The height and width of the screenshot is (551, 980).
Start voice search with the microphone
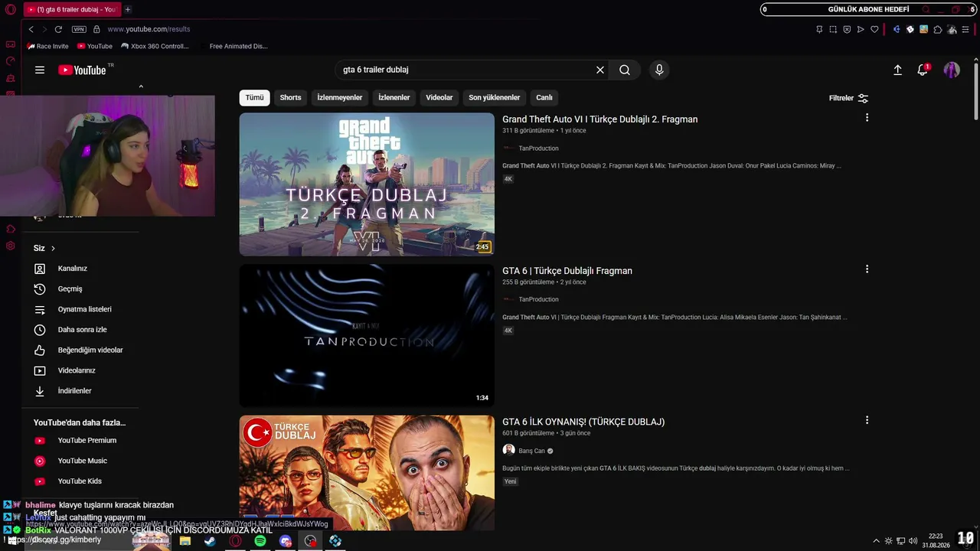[659, 70]
